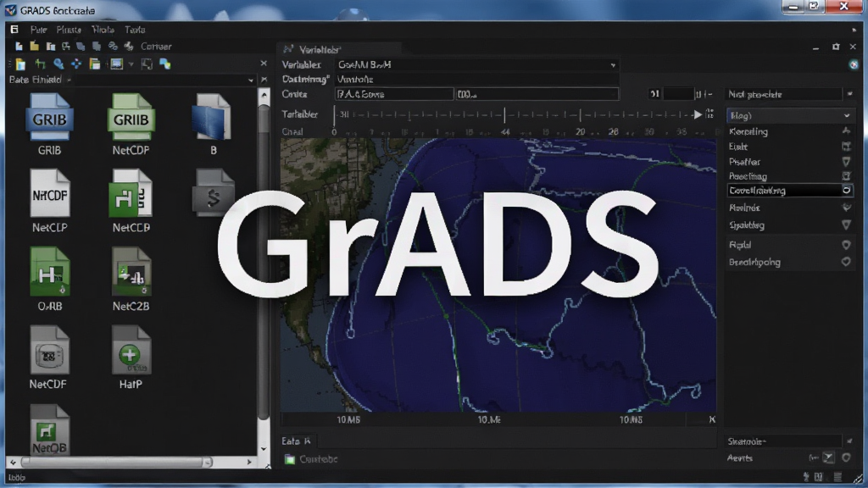Toggle the shield icon on the Rigial row

tap(847, 245)
